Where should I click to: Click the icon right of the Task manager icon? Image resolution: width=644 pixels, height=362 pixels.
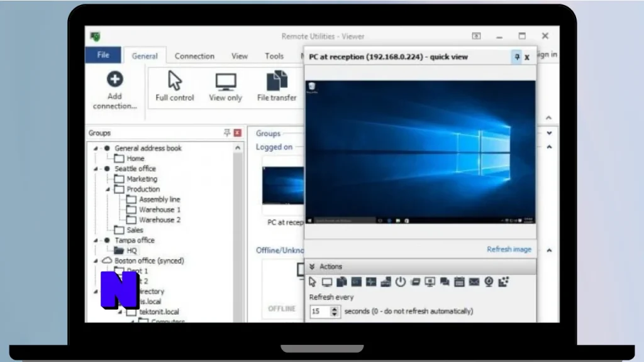point(386,282)
